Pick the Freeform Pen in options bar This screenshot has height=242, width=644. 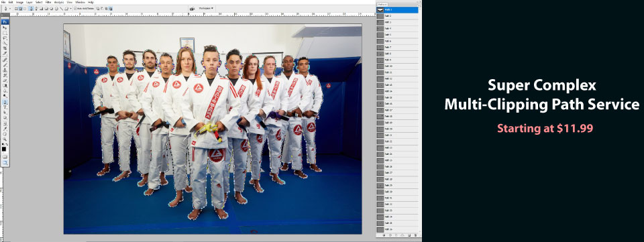(36, 8)
